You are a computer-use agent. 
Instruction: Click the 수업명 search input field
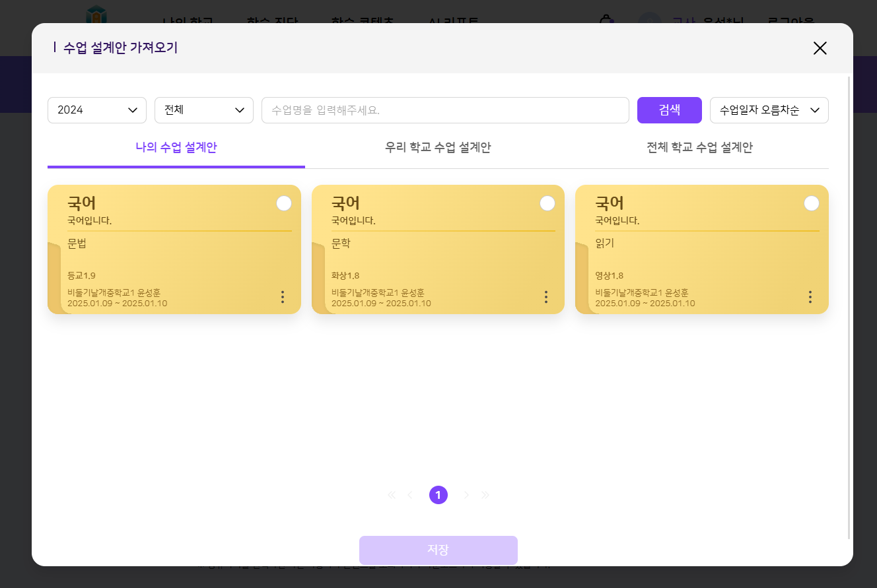coord(445,110)
